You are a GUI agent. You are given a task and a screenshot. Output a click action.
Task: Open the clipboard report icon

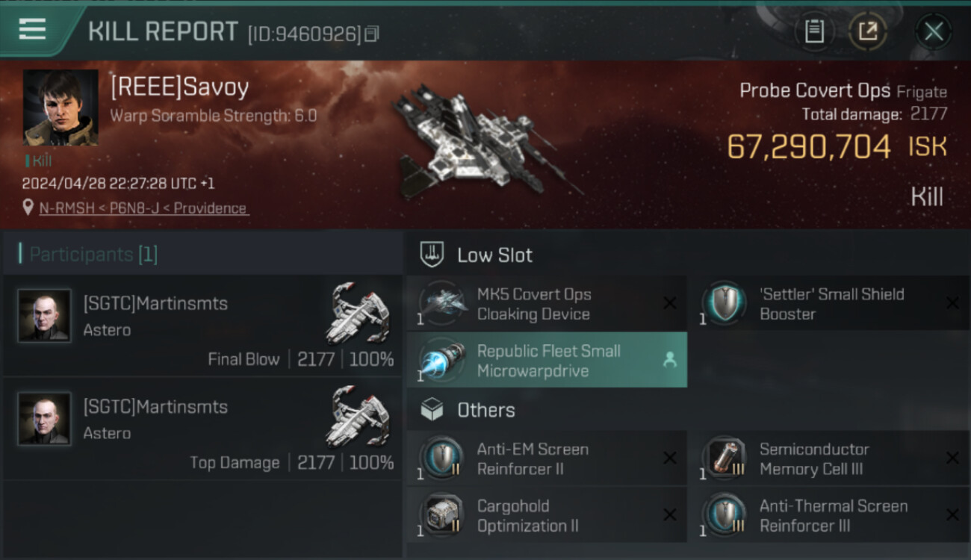click(814, 31)
